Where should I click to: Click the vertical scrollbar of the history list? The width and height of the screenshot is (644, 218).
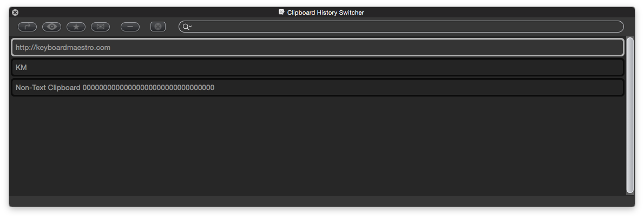click(630, 115)
